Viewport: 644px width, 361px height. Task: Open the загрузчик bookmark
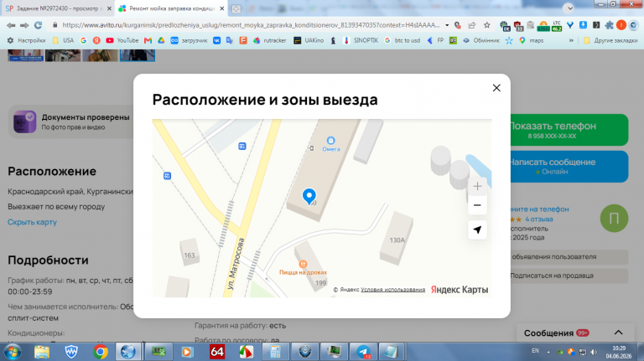coord(189,40)
